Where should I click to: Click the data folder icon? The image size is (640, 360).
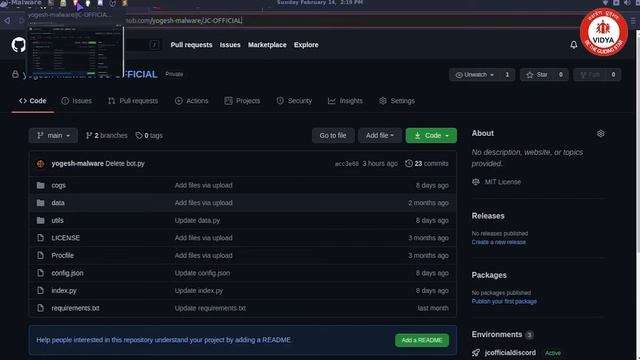point(40,203)
